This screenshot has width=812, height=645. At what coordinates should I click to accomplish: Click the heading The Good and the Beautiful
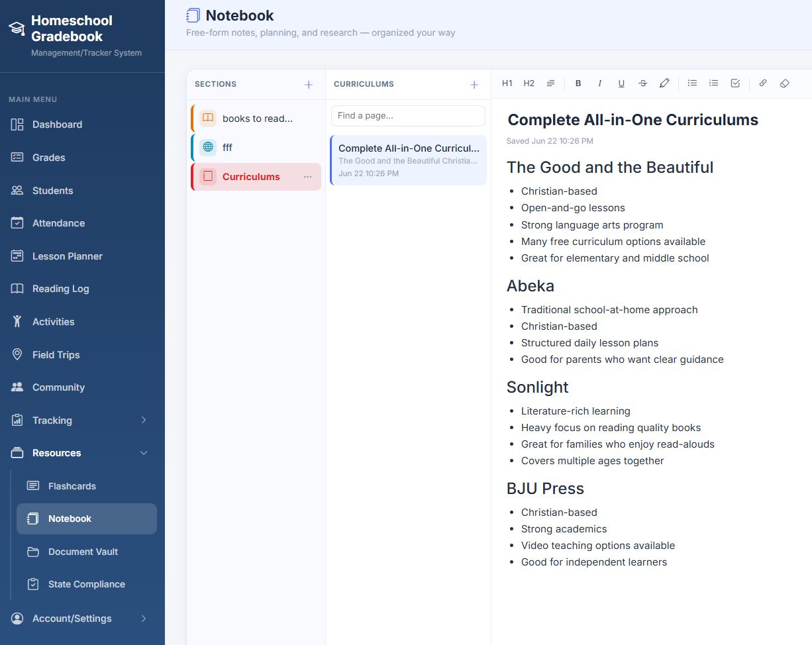tap(610, 168)
